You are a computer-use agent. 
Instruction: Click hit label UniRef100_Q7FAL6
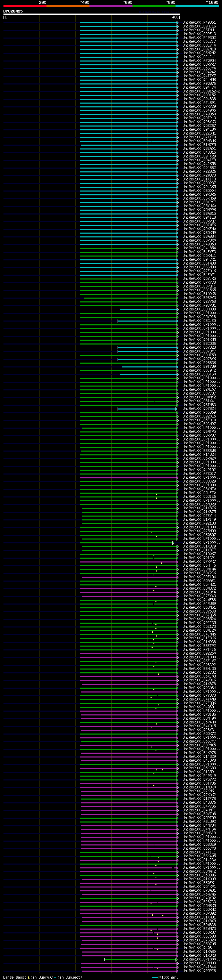199,271
